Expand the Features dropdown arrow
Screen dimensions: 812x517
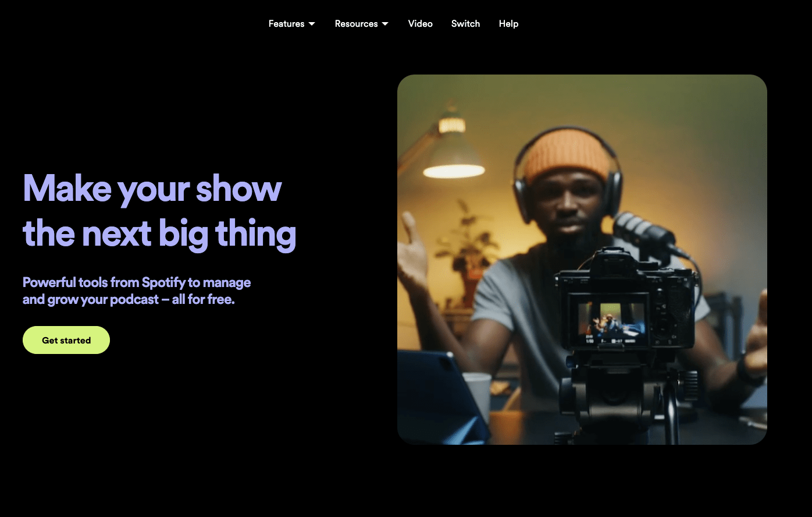[312, 24]
